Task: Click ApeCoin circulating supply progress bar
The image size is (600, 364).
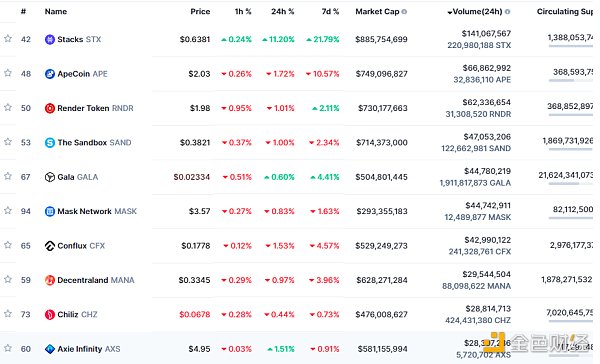Action: [x=571, y=80]
